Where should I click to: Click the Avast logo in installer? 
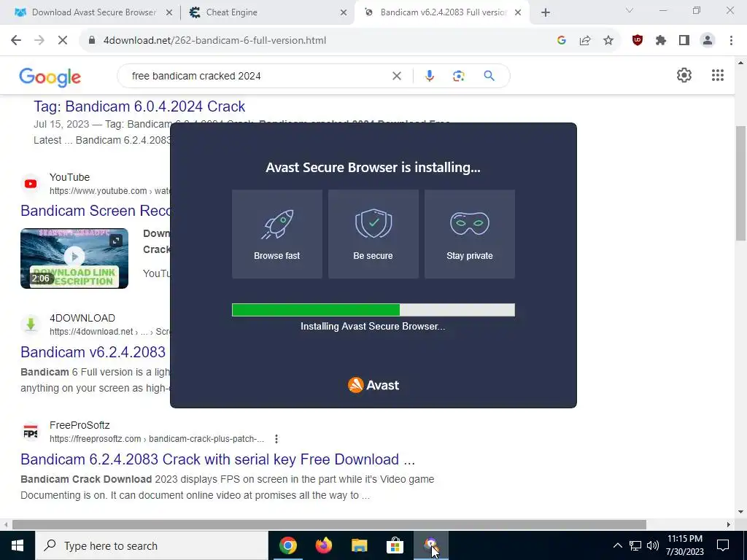click(x=373, y=385)
